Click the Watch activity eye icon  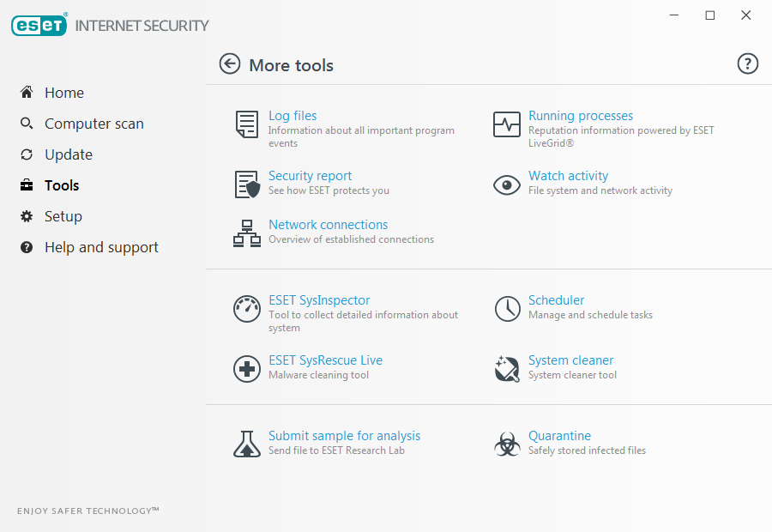pyautogui.click(x=507, y=184)
